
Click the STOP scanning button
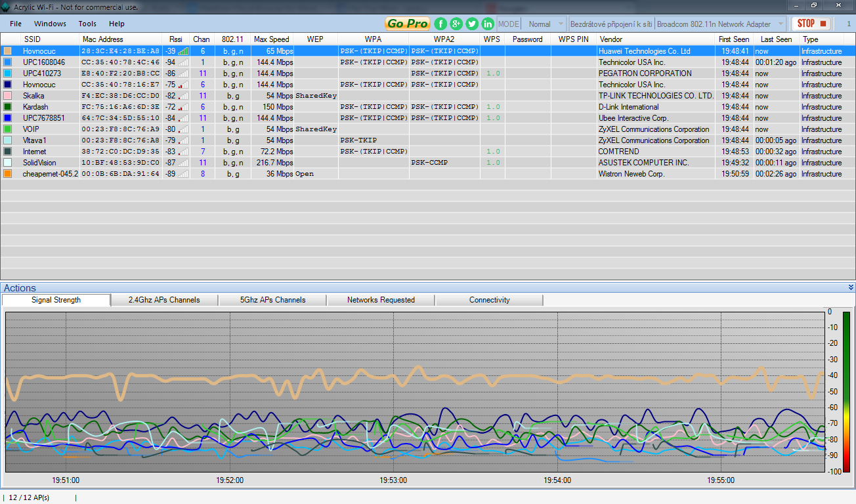811,24
